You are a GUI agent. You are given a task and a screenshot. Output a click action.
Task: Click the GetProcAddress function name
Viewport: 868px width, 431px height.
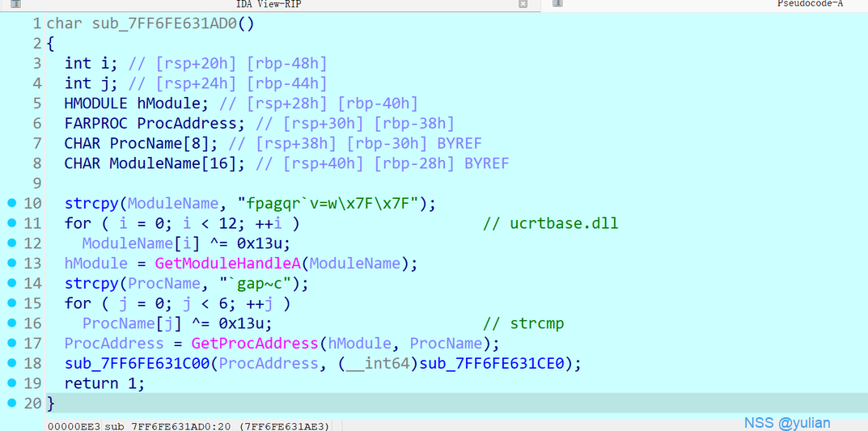pos(255,344)
